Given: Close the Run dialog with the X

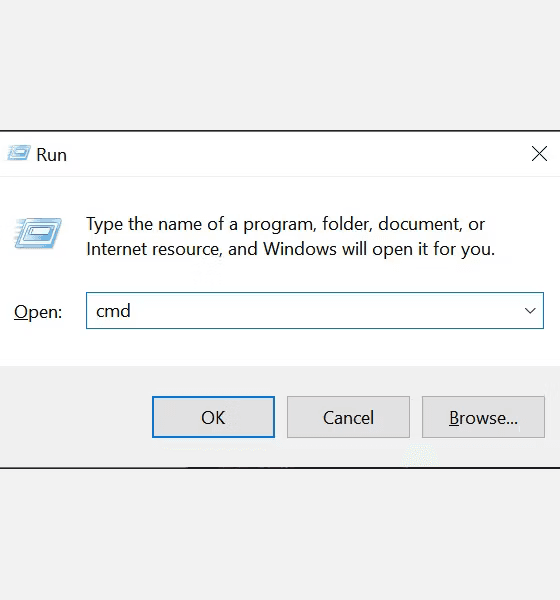Looking at the screenshot, I should tap(539, 154).
